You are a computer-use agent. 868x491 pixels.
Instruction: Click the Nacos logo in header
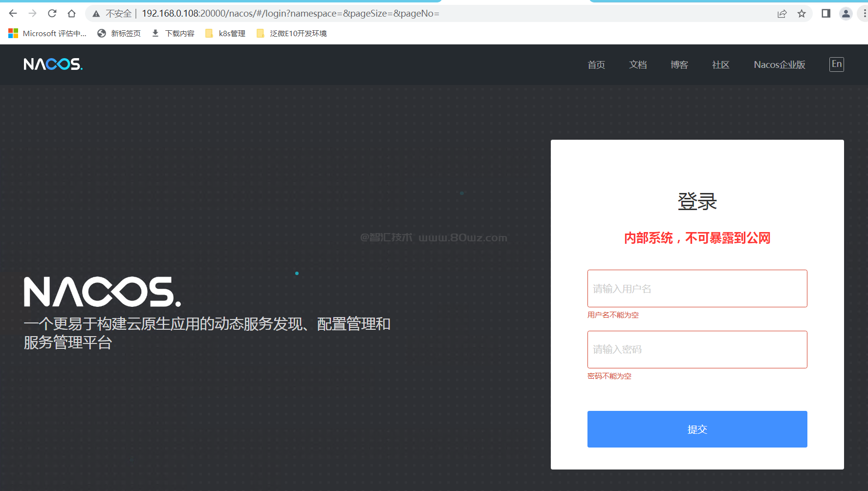click(53, 64)
